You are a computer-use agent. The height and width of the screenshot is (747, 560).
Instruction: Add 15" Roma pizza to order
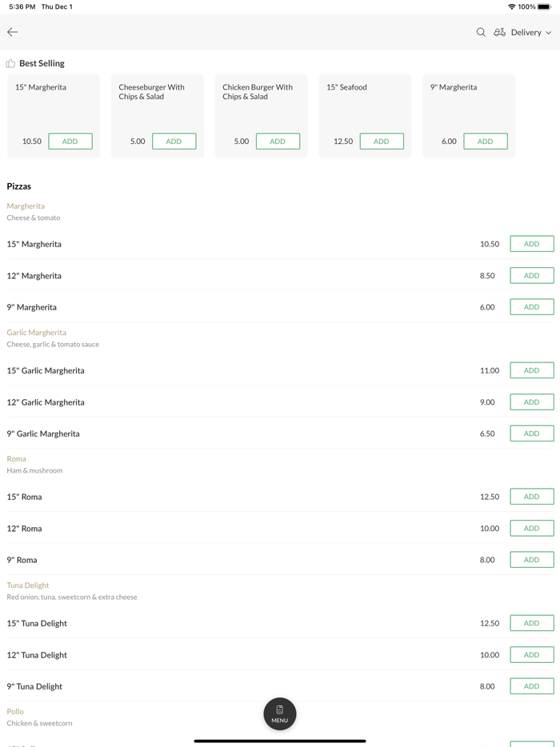(531, 497)
